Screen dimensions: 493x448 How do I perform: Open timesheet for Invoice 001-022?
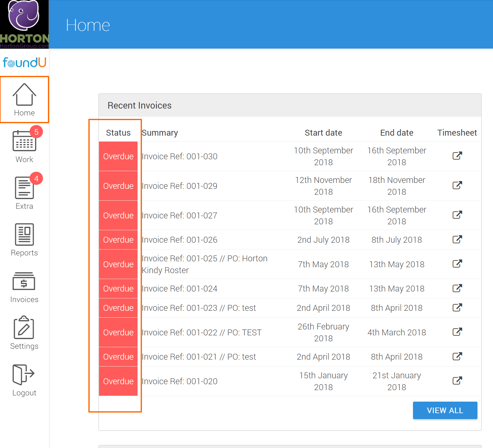(457, 332)
